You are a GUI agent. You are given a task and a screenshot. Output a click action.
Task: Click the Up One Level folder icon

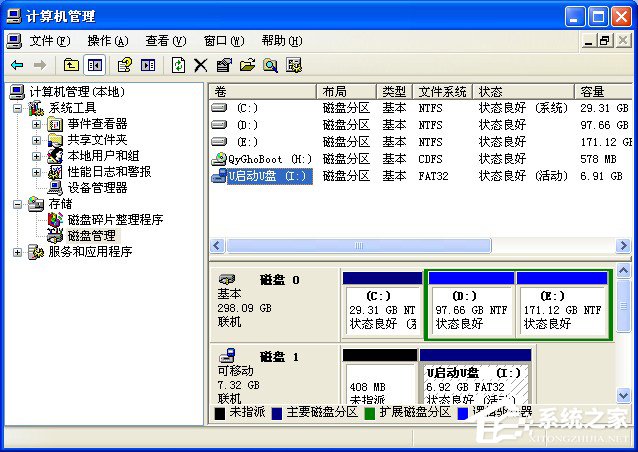coord(71,65)
